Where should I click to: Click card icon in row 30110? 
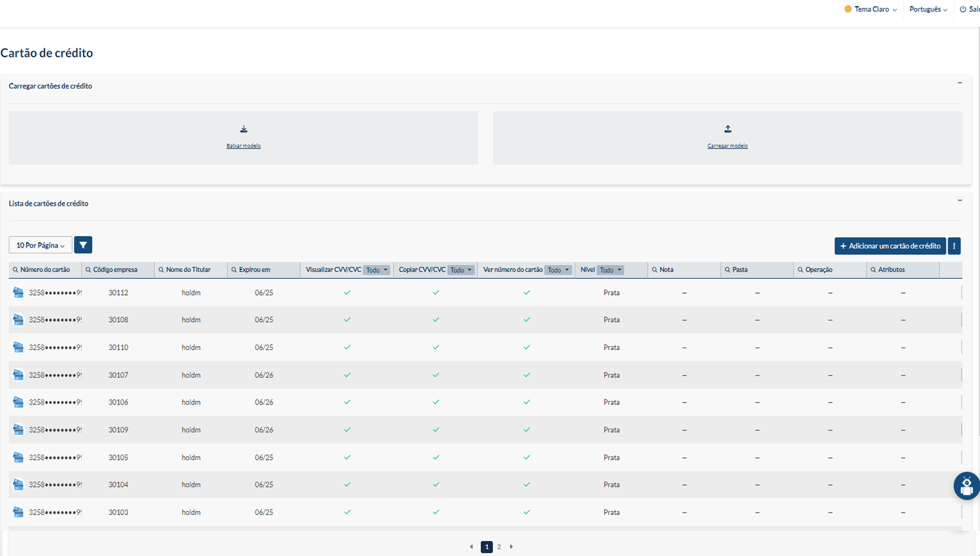coord(18,347)
